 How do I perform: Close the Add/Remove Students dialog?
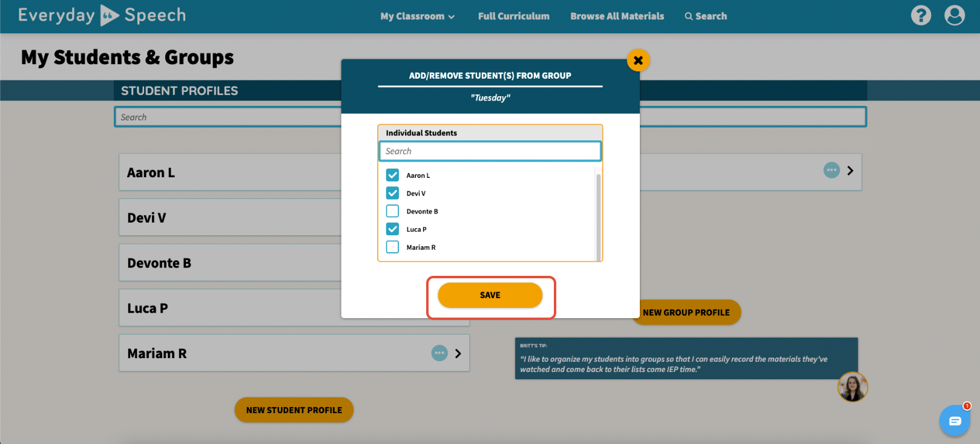coord(638,60)
